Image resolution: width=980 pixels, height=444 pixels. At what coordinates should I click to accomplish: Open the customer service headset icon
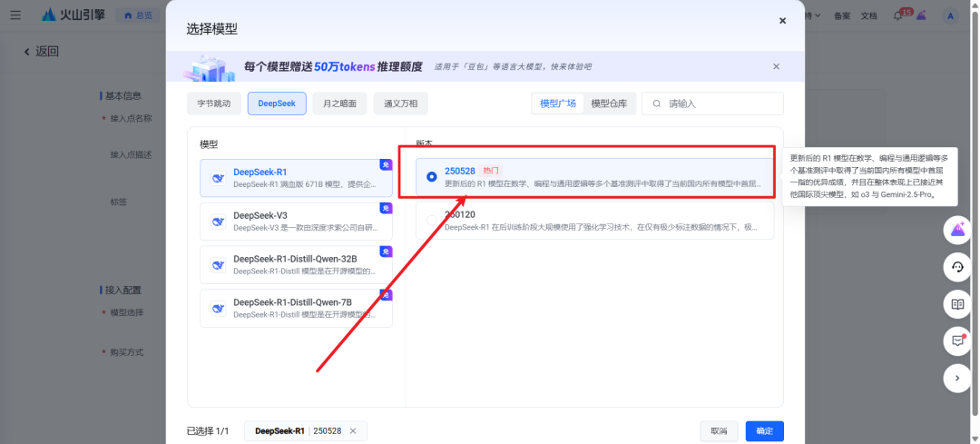tap(957, 267)
